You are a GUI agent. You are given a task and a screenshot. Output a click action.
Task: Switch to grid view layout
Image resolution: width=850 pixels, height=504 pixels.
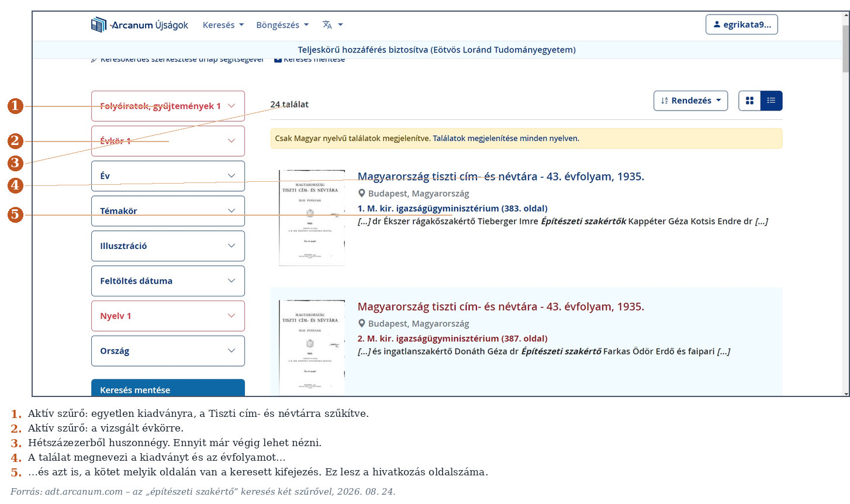coord(749,101)
